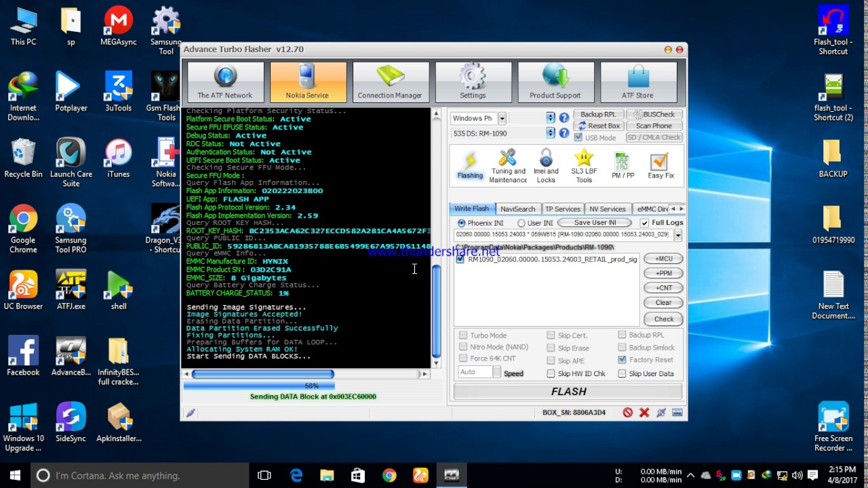
Task: Enable Skip HW ID Chk checkbox
Action: pyautogui.click(x=551, y=373)
